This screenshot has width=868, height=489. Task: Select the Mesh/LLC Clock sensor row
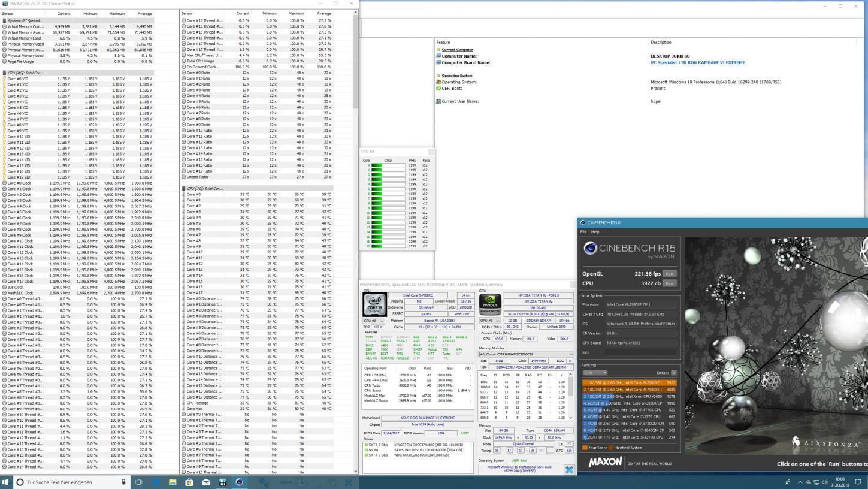point(78,293)
